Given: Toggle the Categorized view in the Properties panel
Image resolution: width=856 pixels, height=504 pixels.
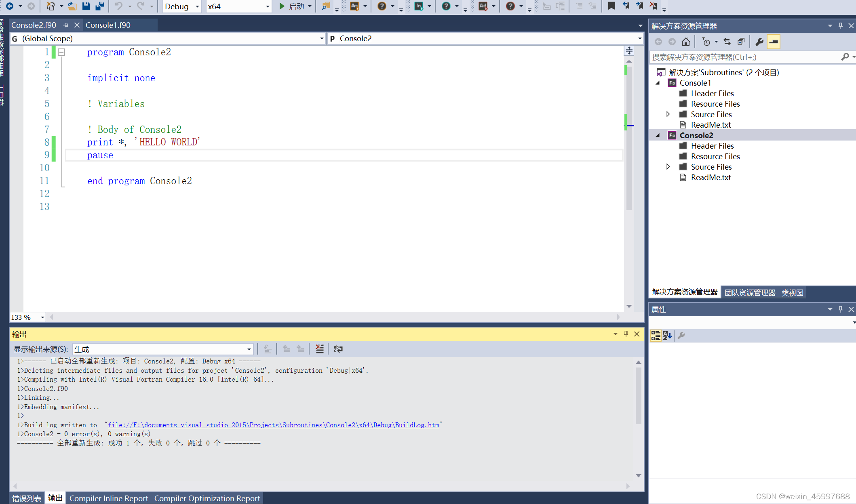Looking at the screenshot, I should 655,335.
